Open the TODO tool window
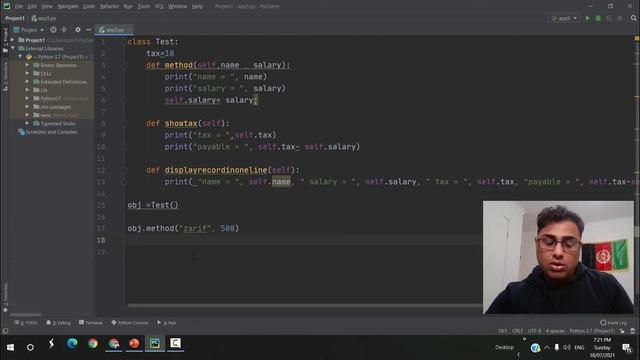Image resolution: width=640 pixels, height=360 pixels. tap(26, 322)
